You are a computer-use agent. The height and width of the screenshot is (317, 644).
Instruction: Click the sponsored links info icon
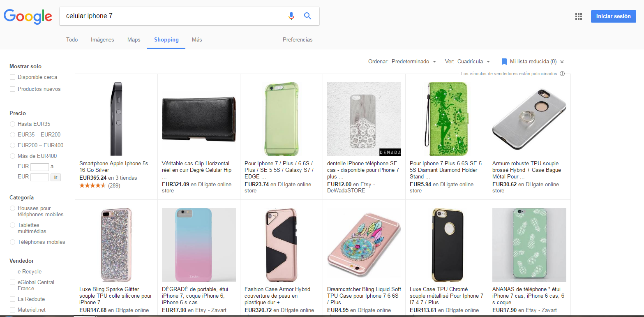(x=562, y=74)
